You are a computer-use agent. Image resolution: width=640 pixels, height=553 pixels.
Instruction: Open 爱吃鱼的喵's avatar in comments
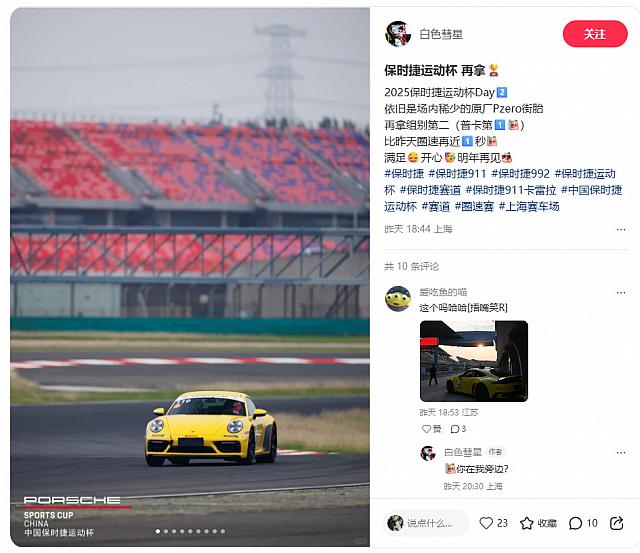tap(398, 299)
